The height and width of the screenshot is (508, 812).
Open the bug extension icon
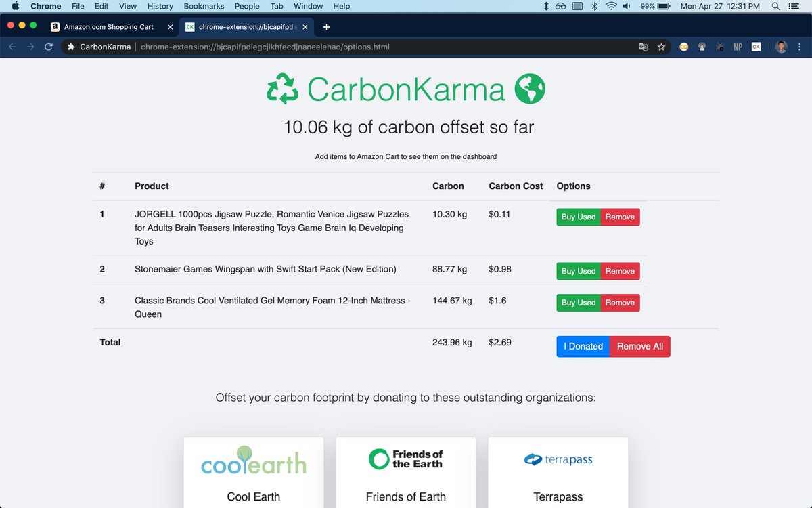click(x=720, y=47)
